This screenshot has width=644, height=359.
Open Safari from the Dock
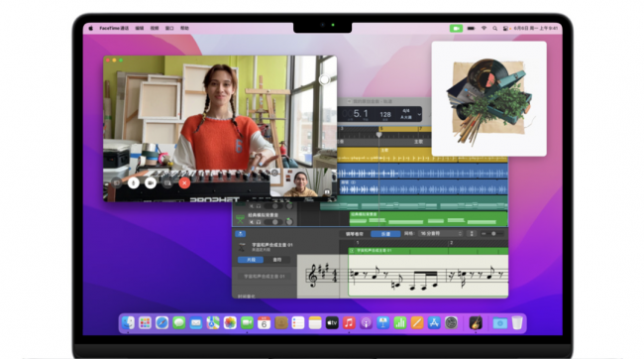161,323
